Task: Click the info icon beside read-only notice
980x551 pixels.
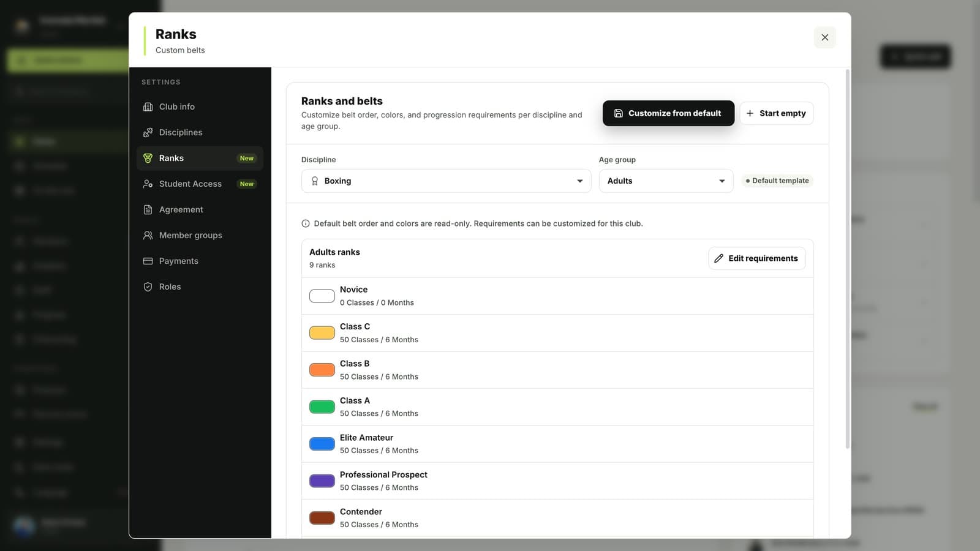Action: tap(306, 223)
